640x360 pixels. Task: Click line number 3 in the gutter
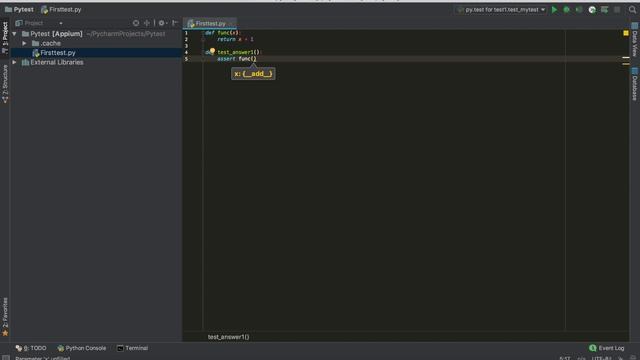(186, 46)
